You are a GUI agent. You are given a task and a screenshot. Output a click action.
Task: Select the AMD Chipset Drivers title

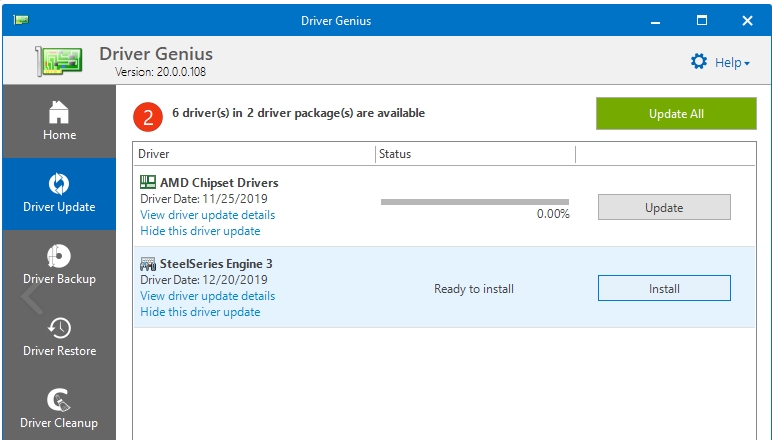click(219, 183)
